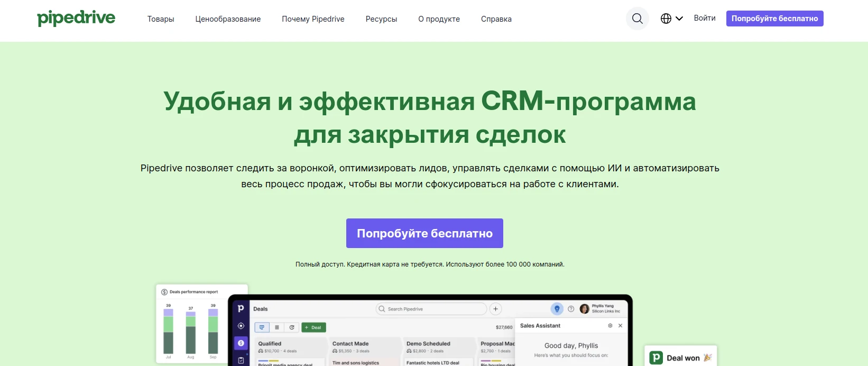This screenshot has width=868, height=366.
Task: Click the Aug bar in performance chart
Action: (x=191, y=332)
